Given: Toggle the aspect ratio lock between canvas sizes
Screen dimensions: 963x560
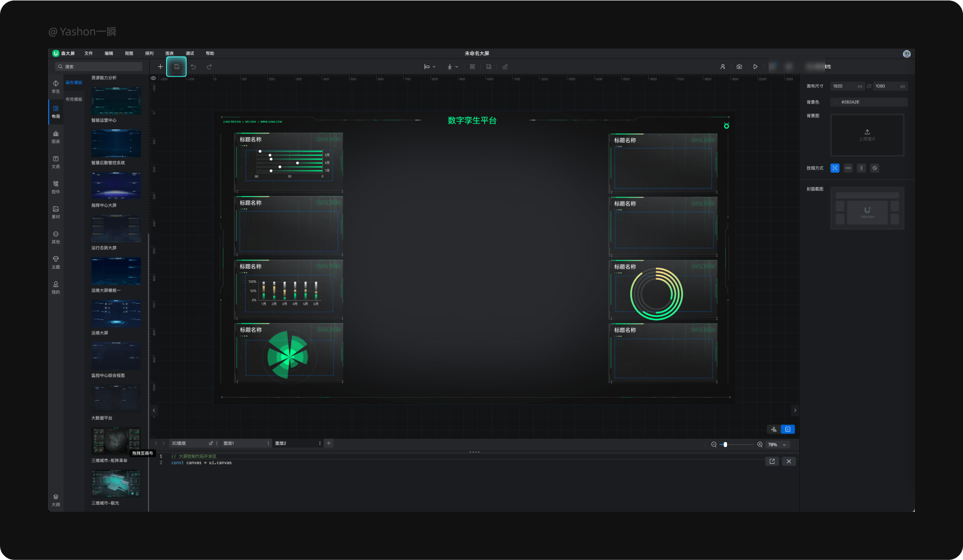Looking at the screenshot, I should click(x=869, y=86).
